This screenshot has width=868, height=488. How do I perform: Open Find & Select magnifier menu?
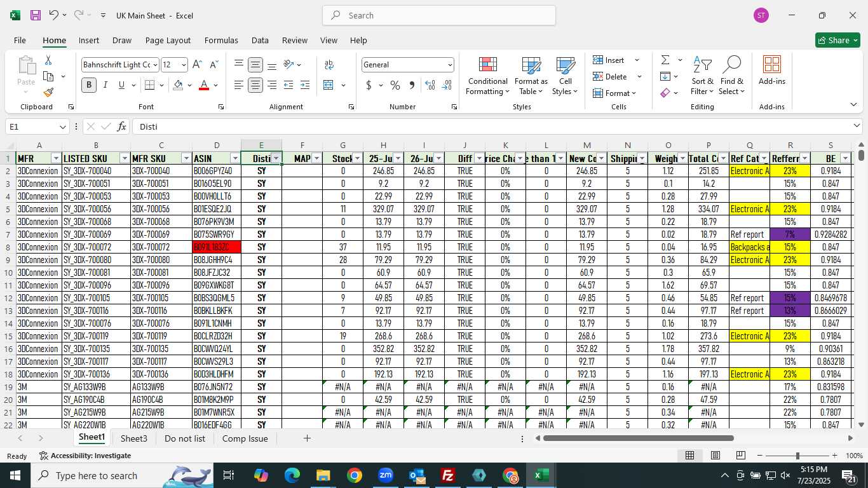pos(732,76)
